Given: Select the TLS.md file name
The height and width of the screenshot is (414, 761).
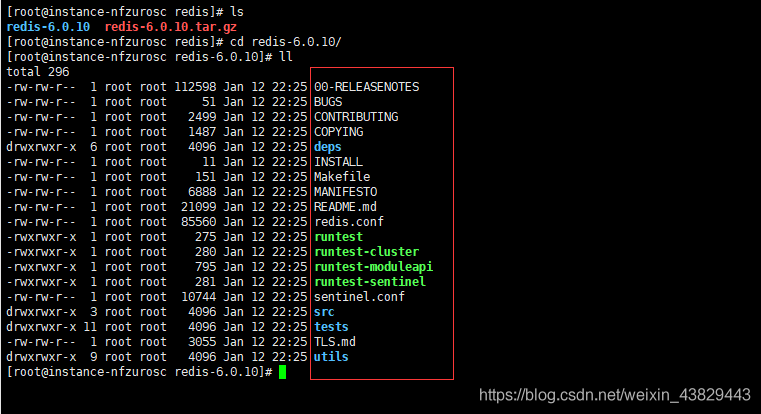Looking at the screenshot, I should pyautogui.click(x=335, y=342).
